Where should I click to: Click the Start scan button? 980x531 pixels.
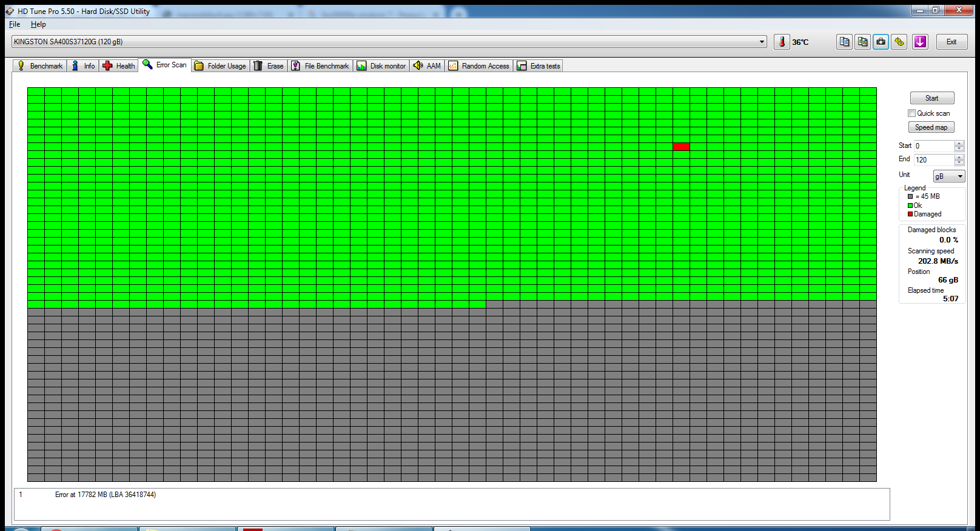point(932,98)
